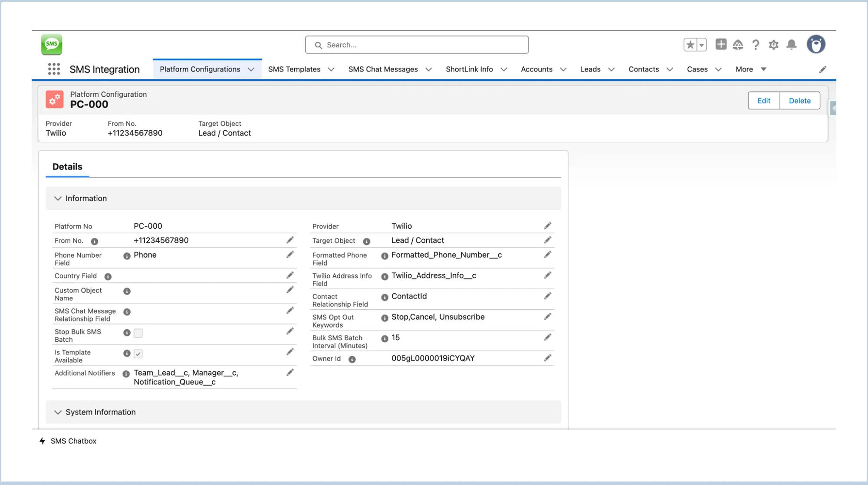
Task: Click the Edit button
Action: click(x=764, y=101)
